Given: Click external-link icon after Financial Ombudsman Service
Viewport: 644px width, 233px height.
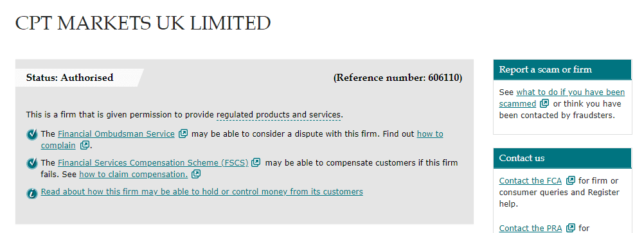Looking at the screenshot, I should pyautogui.click(x=183, y=134).
